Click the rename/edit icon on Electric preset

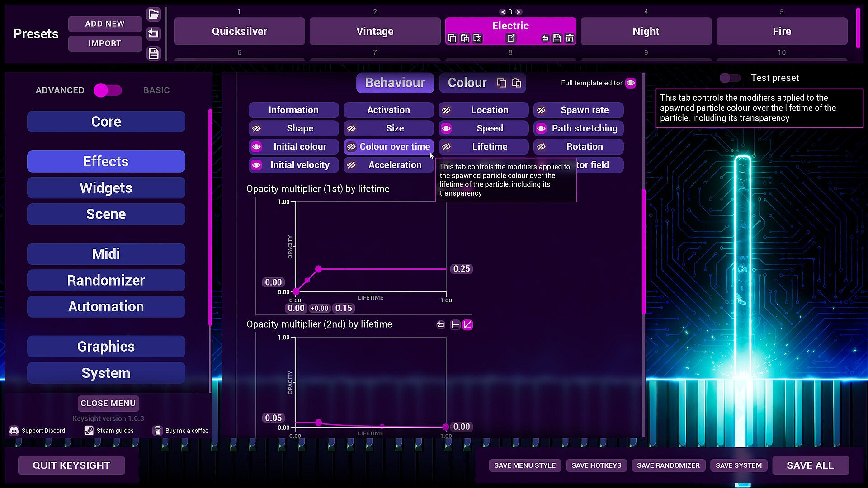[511, 38]
